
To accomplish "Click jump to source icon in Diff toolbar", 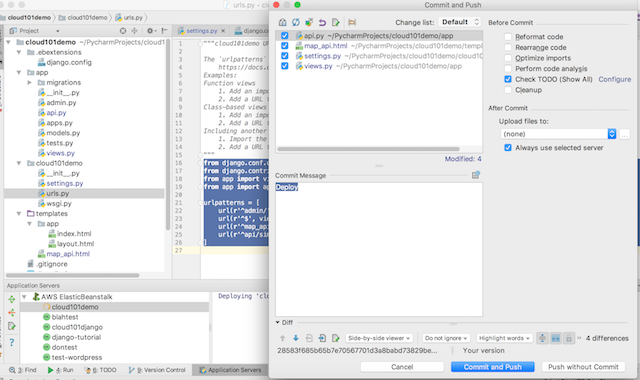I will [x=336, y=338].
